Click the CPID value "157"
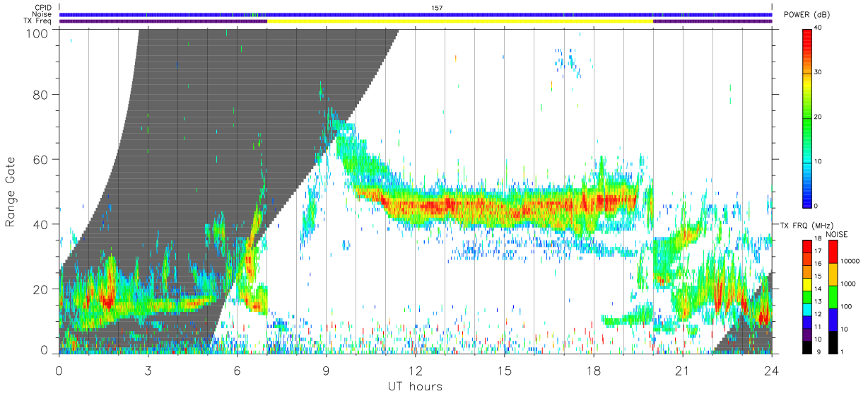The height and width of the screenshot is (401, 868). point(437,8)
